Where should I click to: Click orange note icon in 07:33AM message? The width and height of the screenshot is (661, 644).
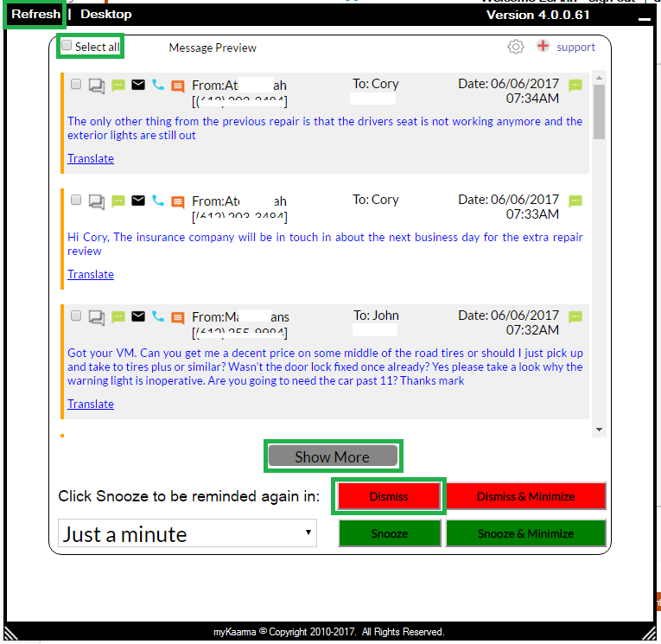[x=177, y=202]
